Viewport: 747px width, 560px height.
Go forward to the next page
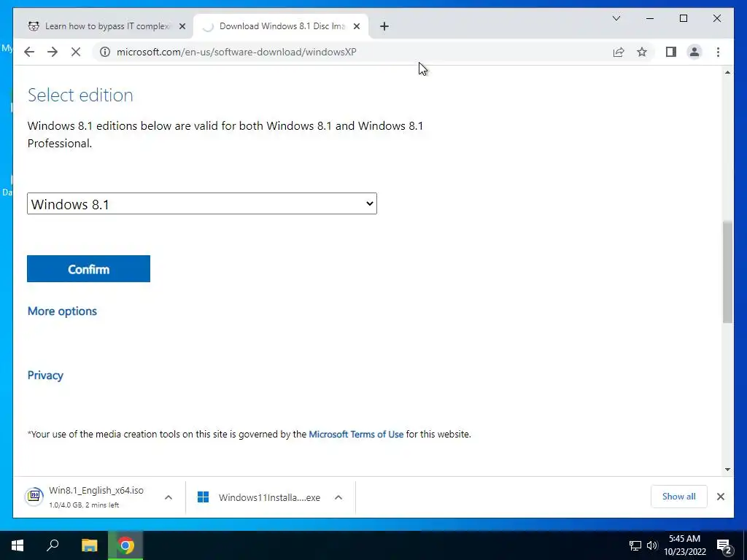(x=53, y=52)
